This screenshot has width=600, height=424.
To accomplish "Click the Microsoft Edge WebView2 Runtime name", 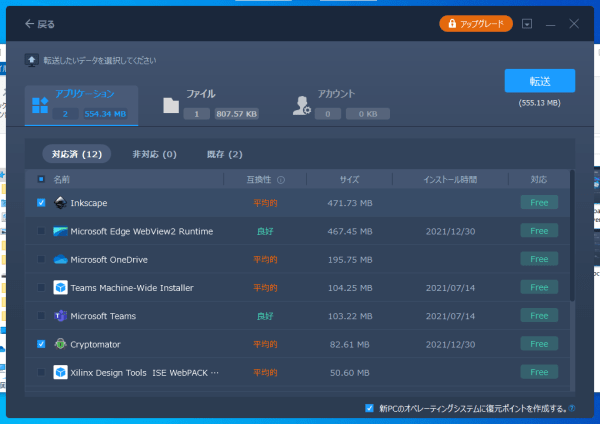I will coord(142,231).
